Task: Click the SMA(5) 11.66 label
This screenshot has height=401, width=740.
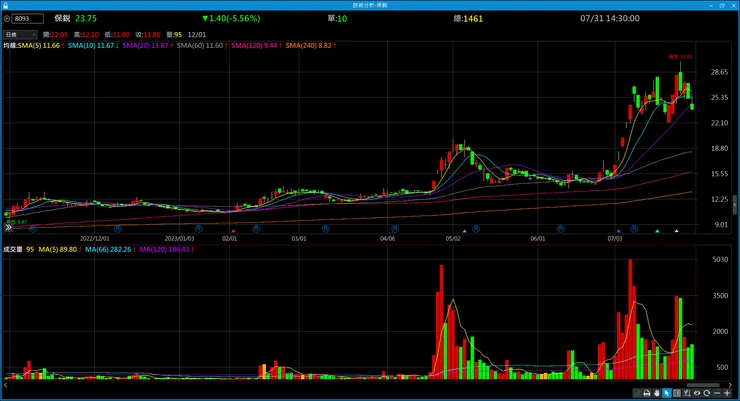Action: pos(39,46)
